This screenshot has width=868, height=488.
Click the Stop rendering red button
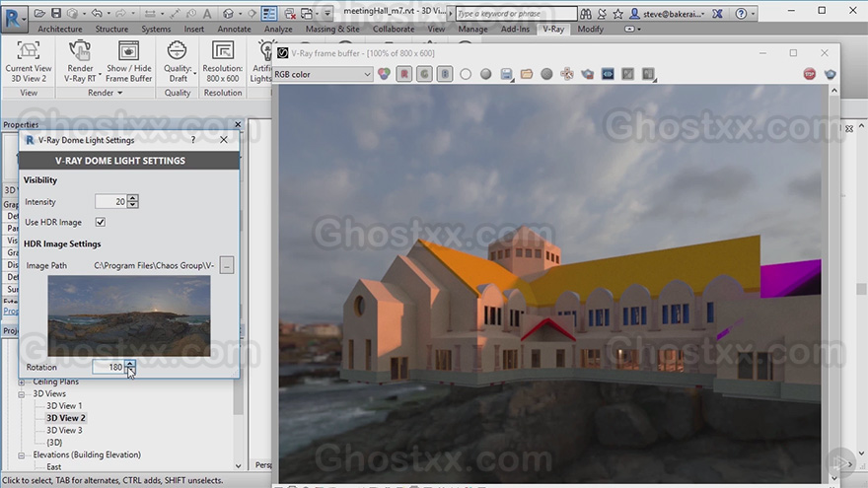810,74
